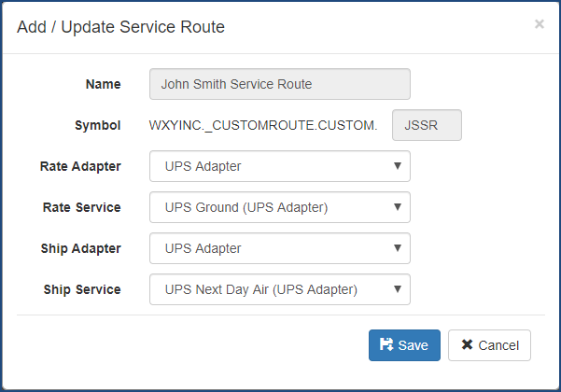Click the JSSR symbol input field
This screenshot has width=561, height=392.
click(428, 125)
